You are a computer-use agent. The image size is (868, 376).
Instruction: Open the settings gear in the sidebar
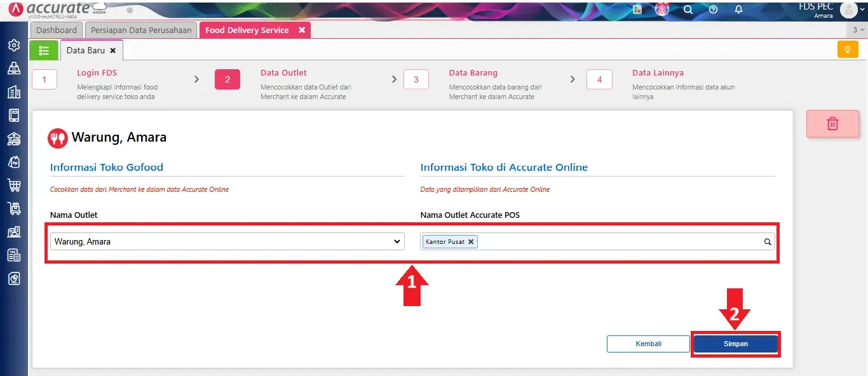[13, 46]
